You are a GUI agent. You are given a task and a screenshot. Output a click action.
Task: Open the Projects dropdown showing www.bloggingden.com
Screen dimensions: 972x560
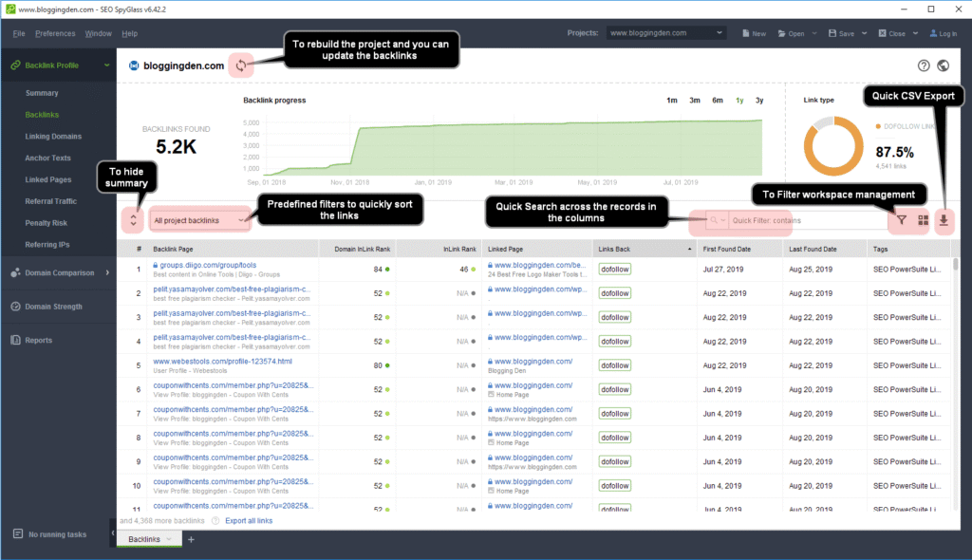click(x=664, y=31)
